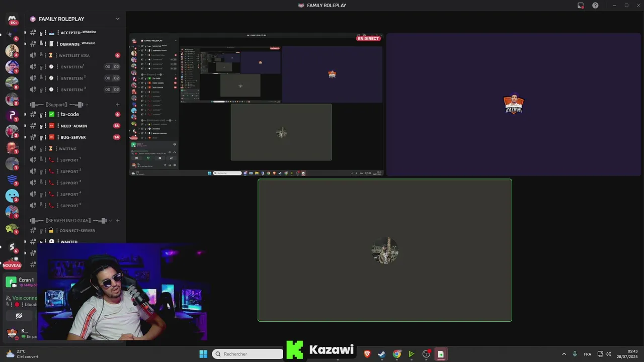
Task: Select the green turtle server icon
Action: [x=12, y=228]
